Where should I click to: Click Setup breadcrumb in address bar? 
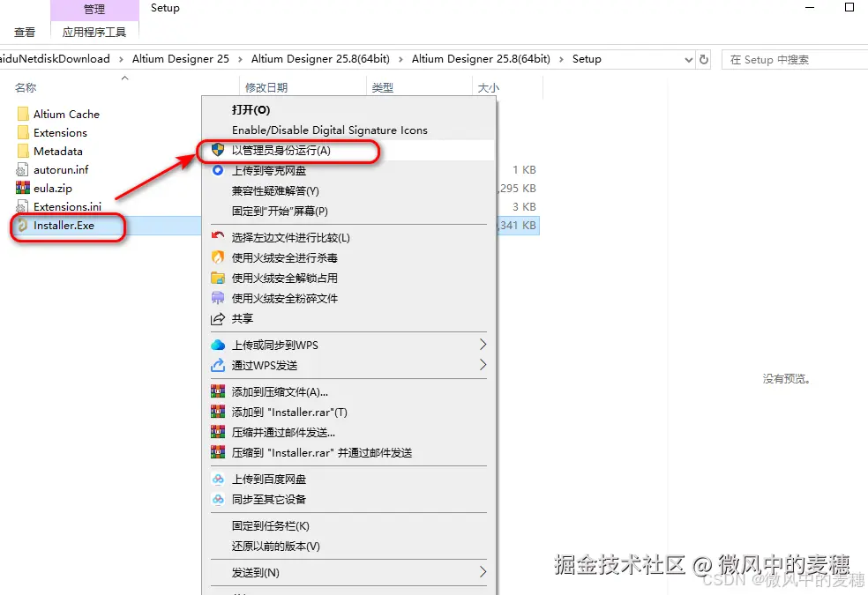[587, 59]
